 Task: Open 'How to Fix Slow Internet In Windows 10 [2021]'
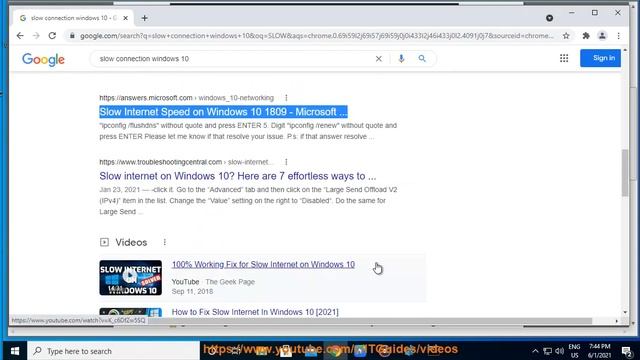click(x=255, y=312)
